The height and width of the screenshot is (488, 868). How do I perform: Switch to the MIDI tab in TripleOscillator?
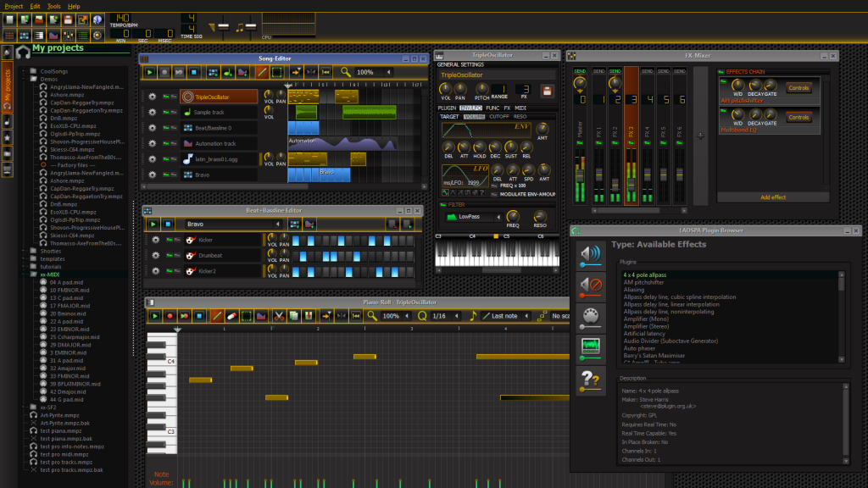[x=520, y=108]
